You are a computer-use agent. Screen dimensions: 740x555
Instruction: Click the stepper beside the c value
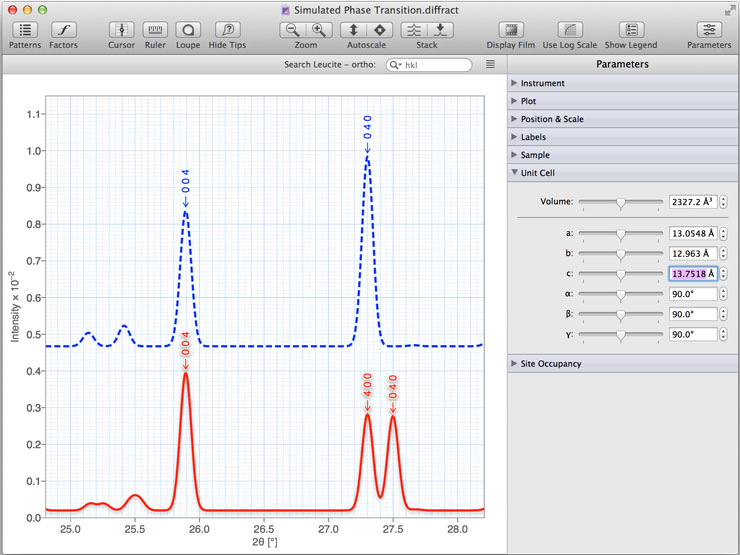723,274
